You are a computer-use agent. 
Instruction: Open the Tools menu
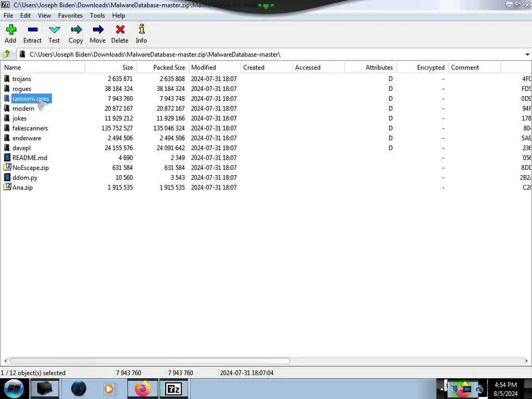[97, 16]
